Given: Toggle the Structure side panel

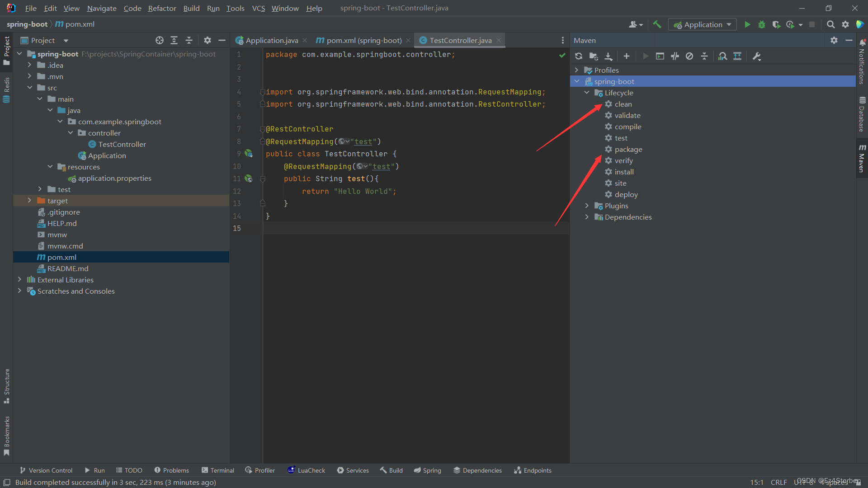Looking at the screenshot, I should click(x=6, y=386).
